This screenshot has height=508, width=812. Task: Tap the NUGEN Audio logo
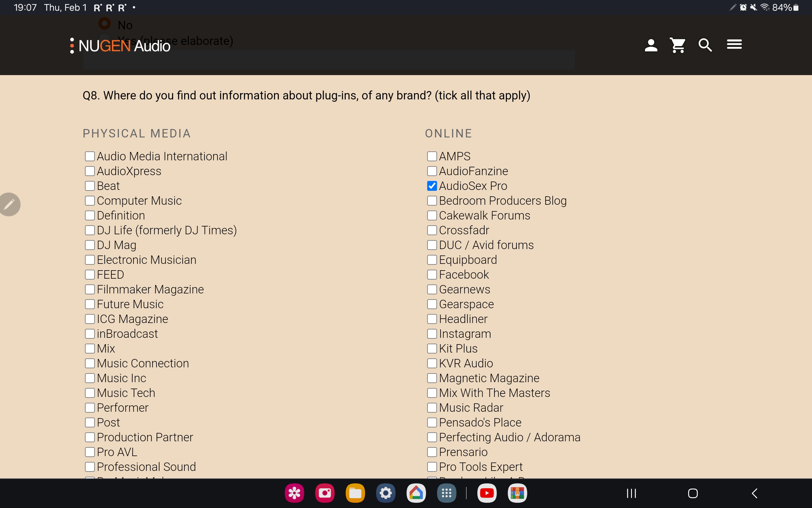coord(120,46)
